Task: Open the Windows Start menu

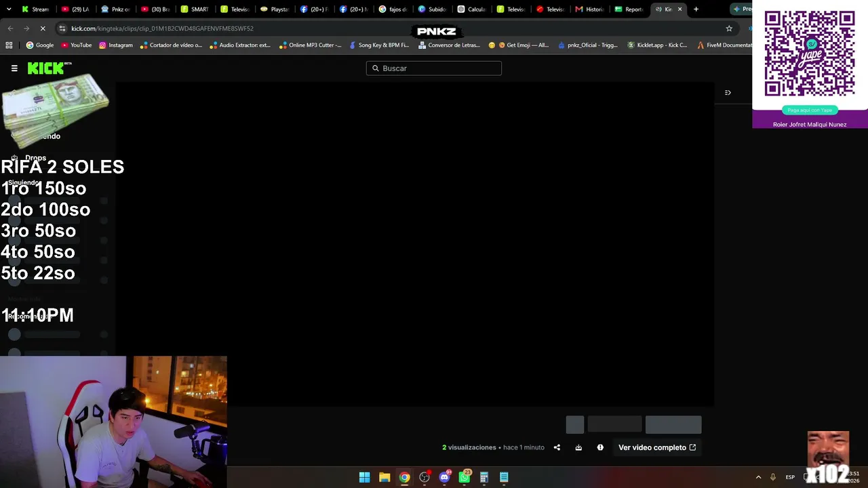Action: coord(364,477)
